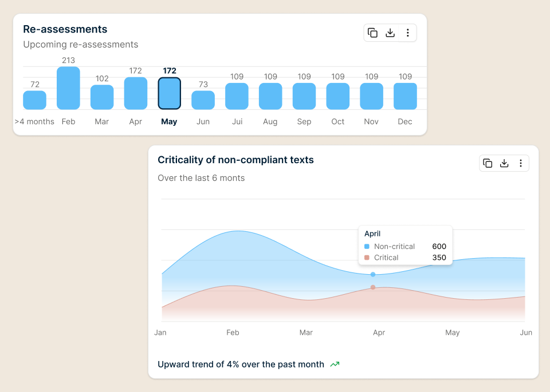Click the Critical red legend swatch
Viewport: 550px width, 392px height.
point(367,258)
